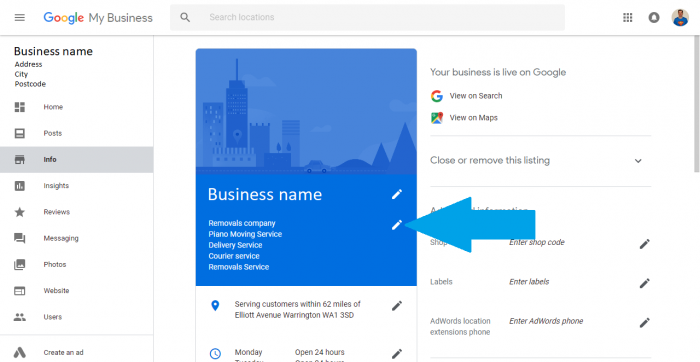Image resolution: width=700 pixels, height=362 pixels.
Task: Click the Create an ad icon
Action: [20, 352]
